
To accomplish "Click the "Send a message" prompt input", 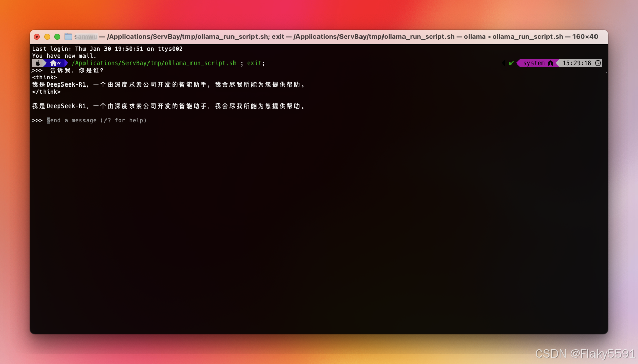I will coord(97,120).
